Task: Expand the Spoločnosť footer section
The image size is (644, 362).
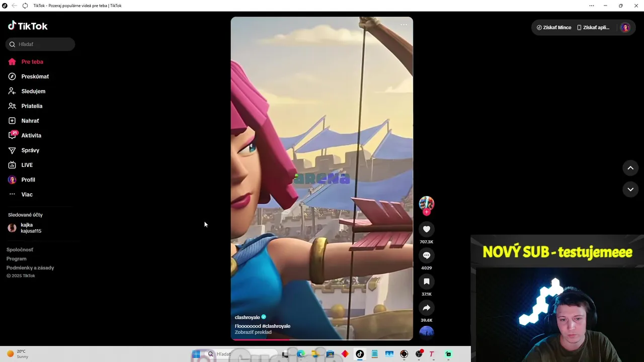Action: pos(20,249)
